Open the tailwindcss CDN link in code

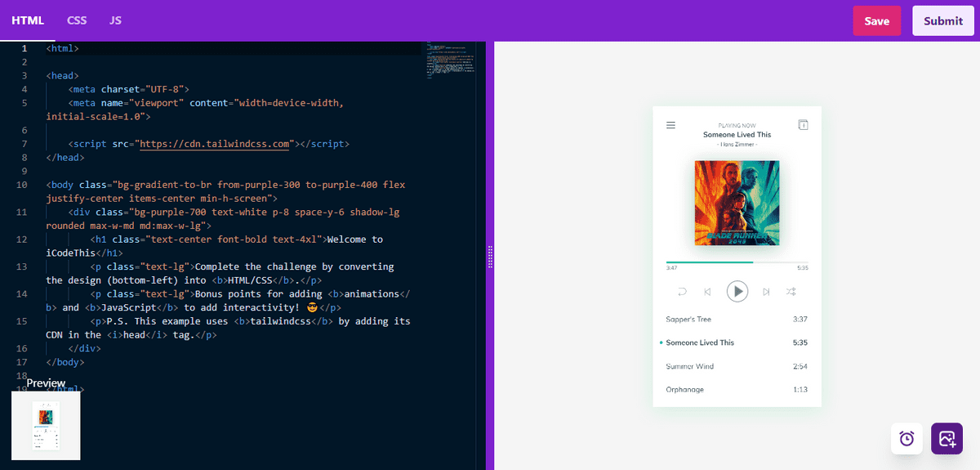[x=215, y=144]
